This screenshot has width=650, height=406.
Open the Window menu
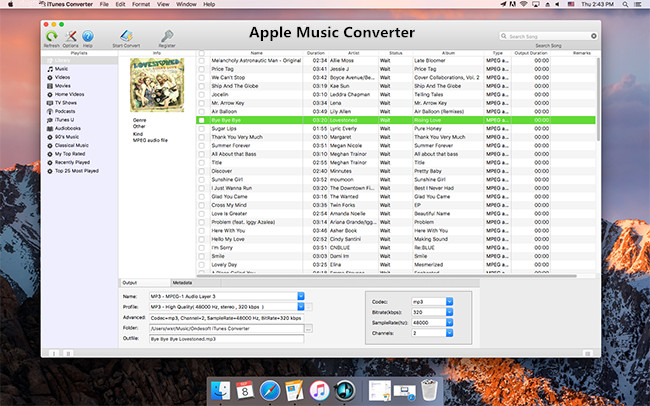point(186,4)
